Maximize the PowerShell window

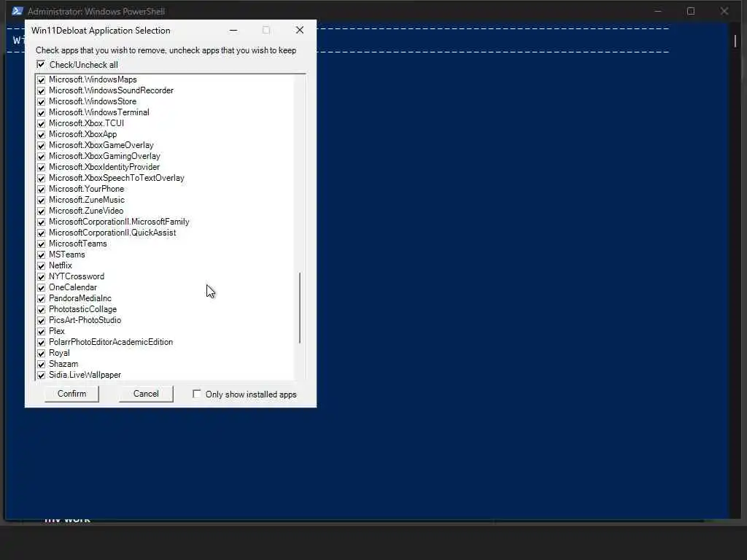691,11
